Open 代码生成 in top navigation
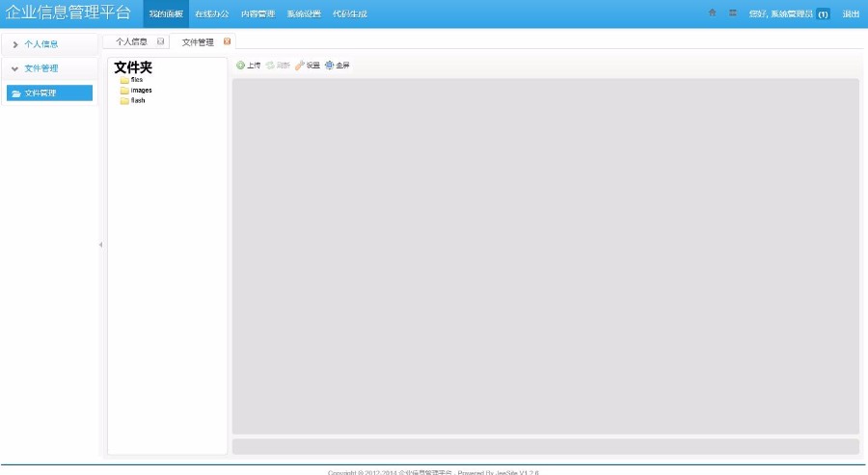The height and width of the screenshot is (475, 868). pyautogui.click(x=350, y=13)
